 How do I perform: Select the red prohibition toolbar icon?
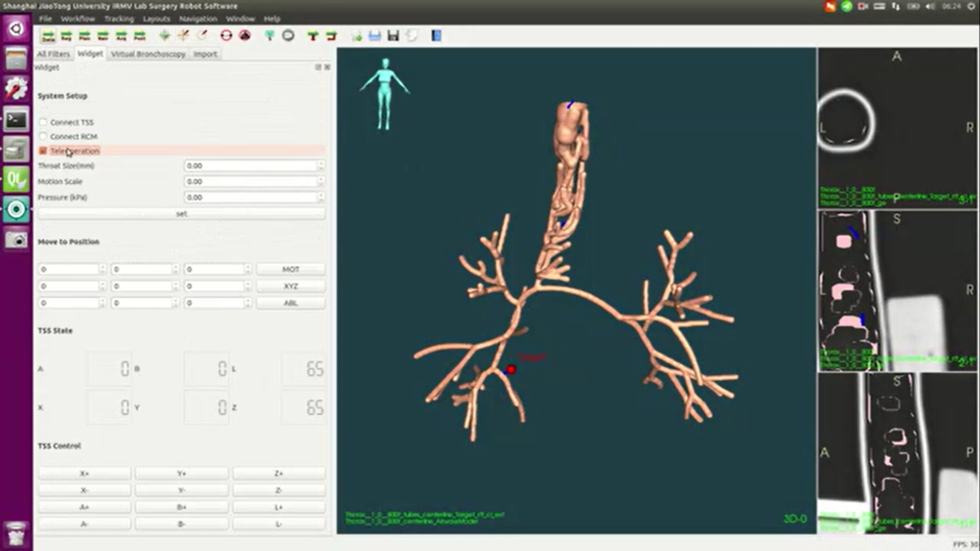225,36
